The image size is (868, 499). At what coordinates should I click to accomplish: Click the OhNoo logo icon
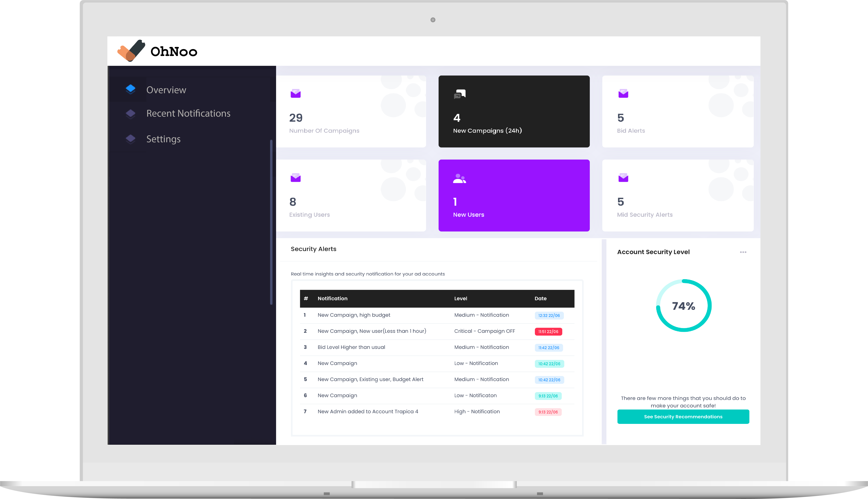point(131,51)
